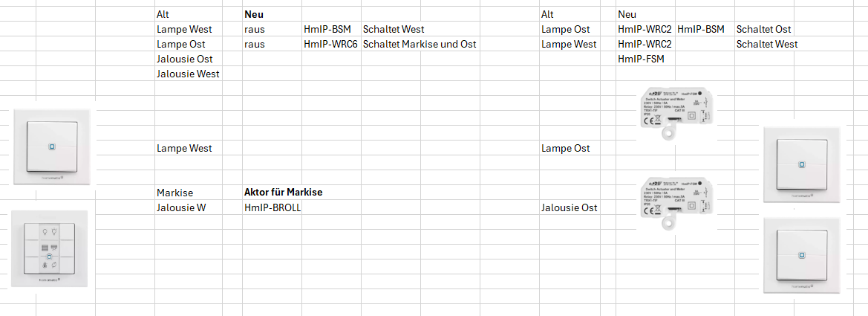
Task: Select the 'Jalousie Ost' cell beside lower actuator
Action: (x=570, y=207)
